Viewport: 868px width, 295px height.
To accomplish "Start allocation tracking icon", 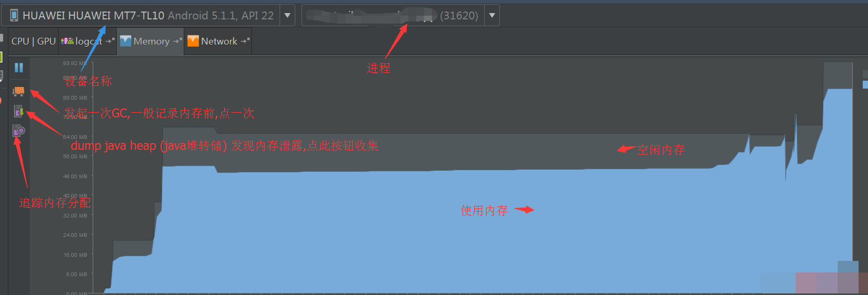I will pos(19,130).
